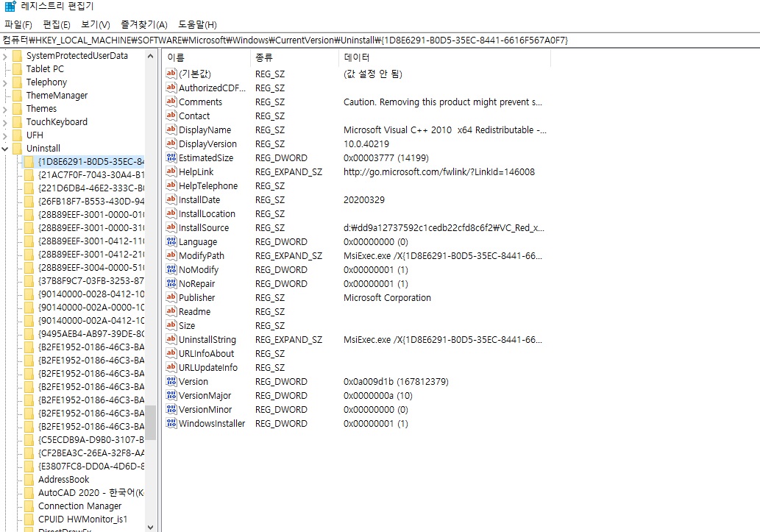Select the {26FB18F7-B553-430D key
Image resolution: width=760 pixels, height=532 pixels.
(x=91, y=202)
